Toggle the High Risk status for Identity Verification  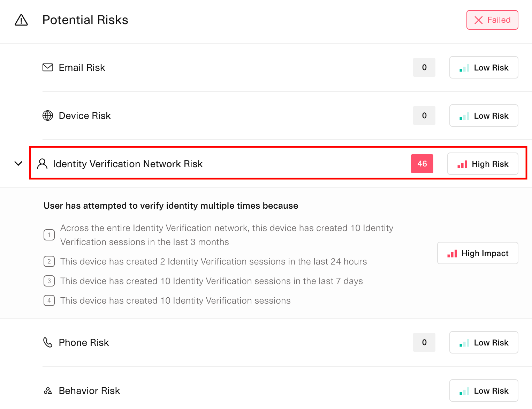pos(483,164)
